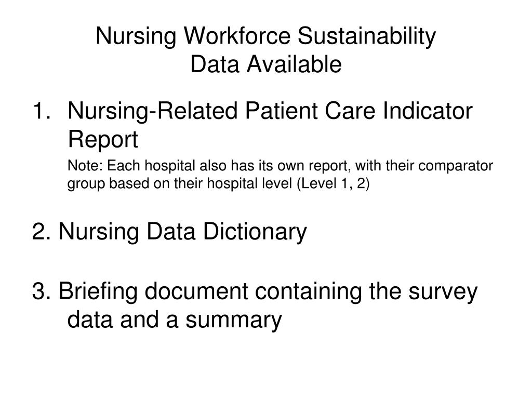Image resolution: width=532 pixels, height=399 pixels.
Task: Click 'data and a summary' line
Action: coord(175,321)
